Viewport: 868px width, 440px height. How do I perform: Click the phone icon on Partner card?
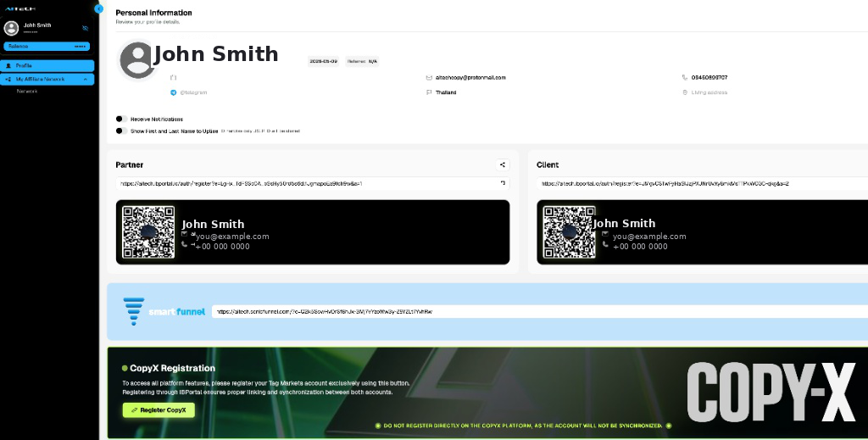pyautogui.click(x=184, y=244)
